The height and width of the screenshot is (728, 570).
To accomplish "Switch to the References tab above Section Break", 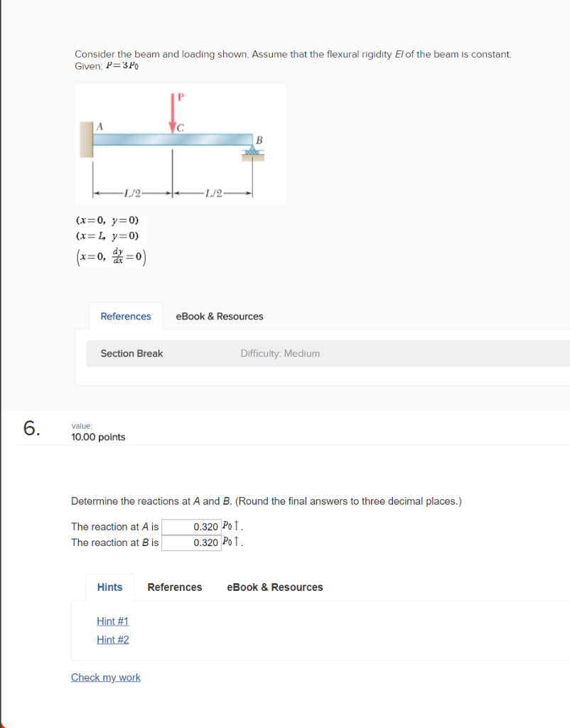I will coord(126,316).
